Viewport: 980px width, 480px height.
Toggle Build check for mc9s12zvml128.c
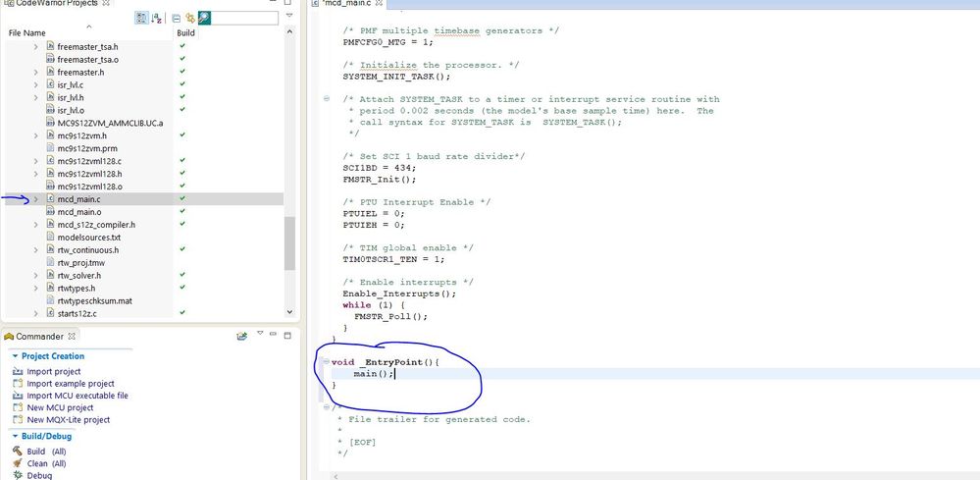[181, 160]
